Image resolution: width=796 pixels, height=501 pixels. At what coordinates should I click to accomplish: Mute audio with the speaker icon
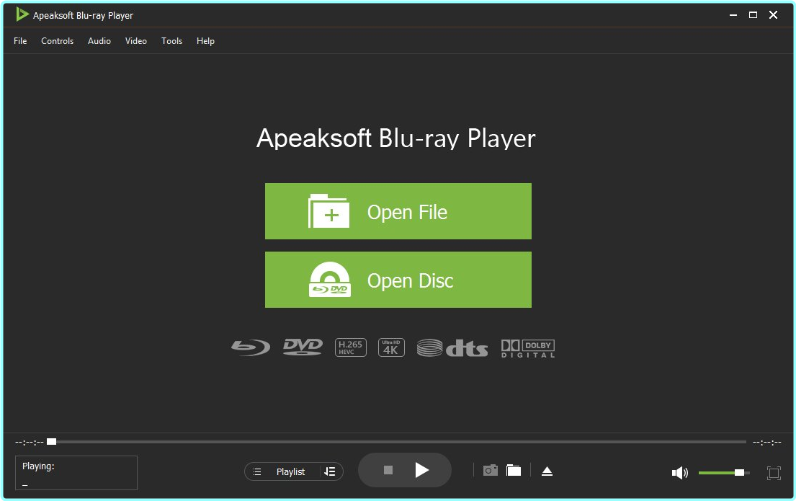(x=680, y=473)
